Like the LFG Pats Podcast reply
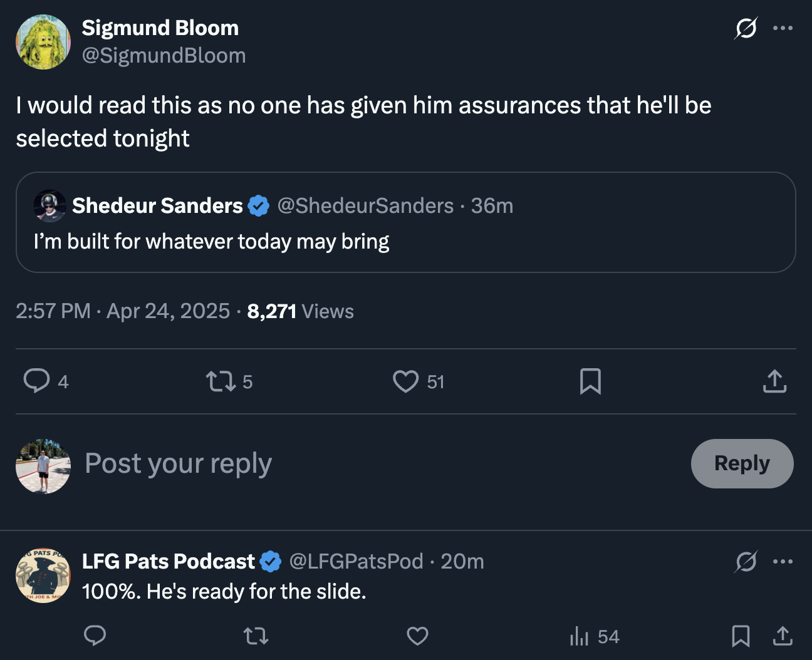This screenshot has width=812, height=660. click(417, 636)
